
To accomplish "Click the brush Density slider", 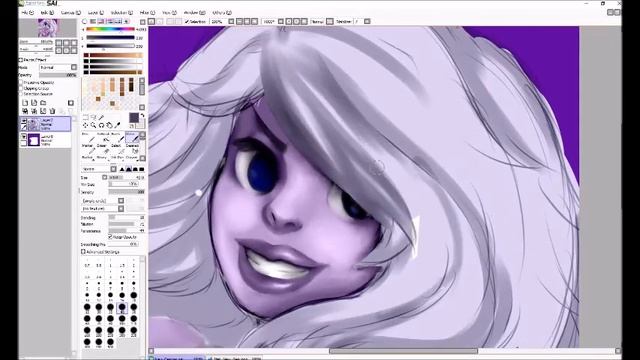I will pyautogui.click(x=127, y=192).
